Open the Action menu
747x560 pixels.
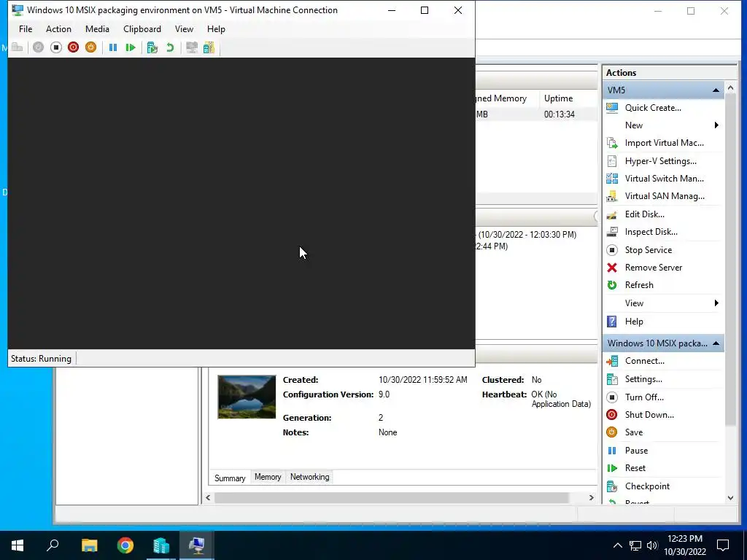click(x=58, y=29)
